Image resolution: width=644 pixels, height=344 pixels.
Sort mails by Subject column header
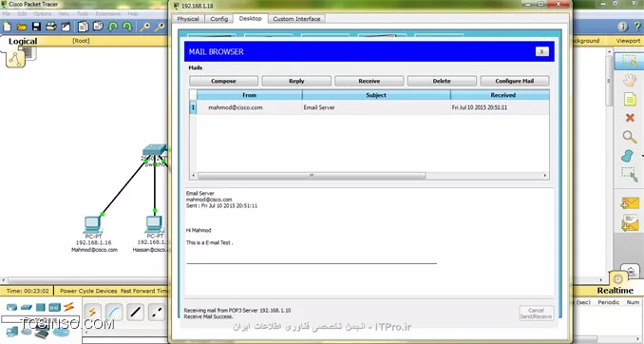point(376,95)
